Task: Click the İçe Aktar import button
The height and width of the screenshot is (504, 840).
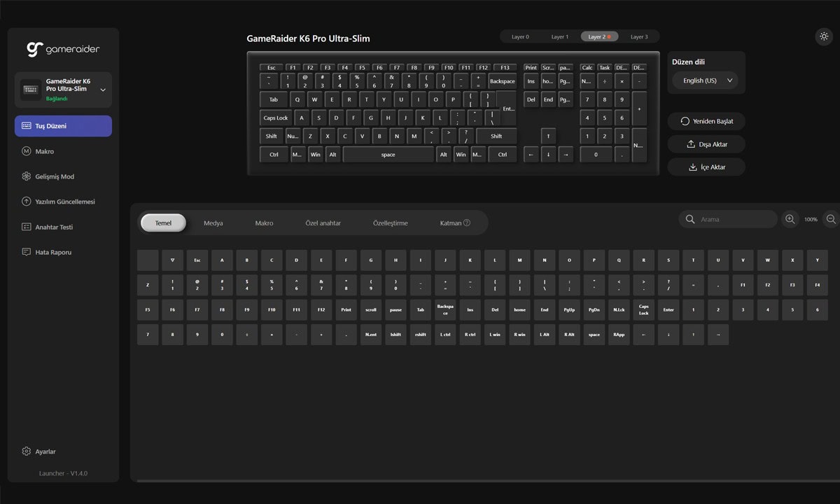Action: [706, 167]
